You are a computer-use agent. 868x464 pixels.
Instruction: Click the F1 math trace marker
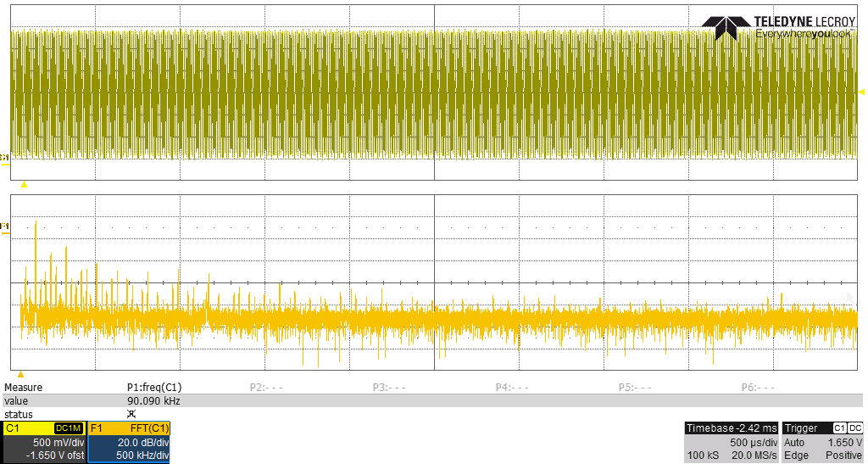point(4,226)
